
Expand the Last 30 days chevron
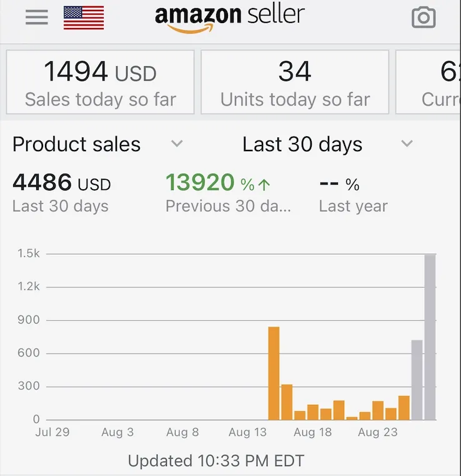[x=407, y=143]
